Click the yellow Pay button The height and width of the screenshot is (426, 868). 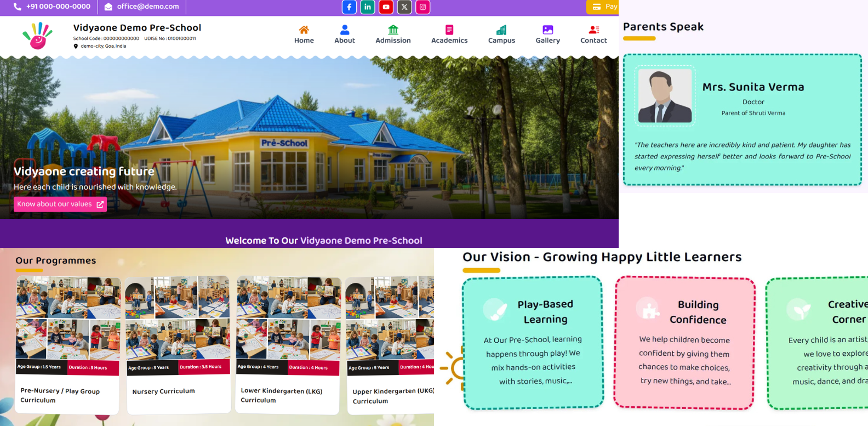(602, 7)
